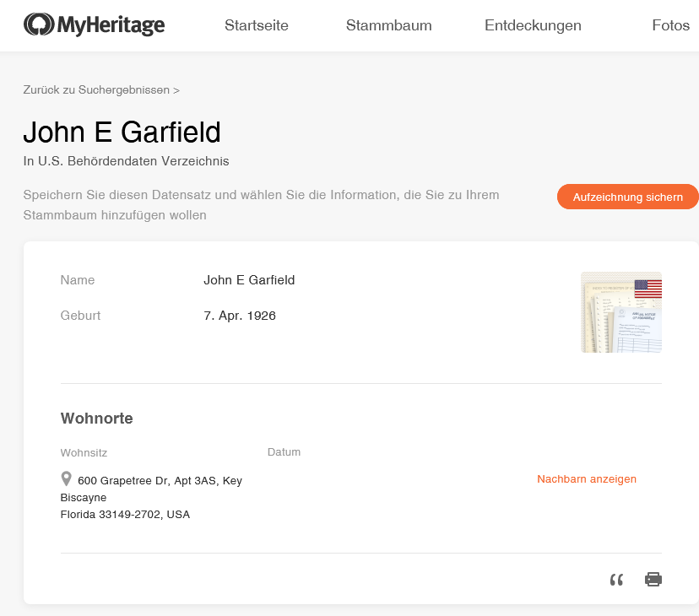The image size is (699, 616).
Task: Click the Wohnorte section heading
Action: (x=96, y=419)
